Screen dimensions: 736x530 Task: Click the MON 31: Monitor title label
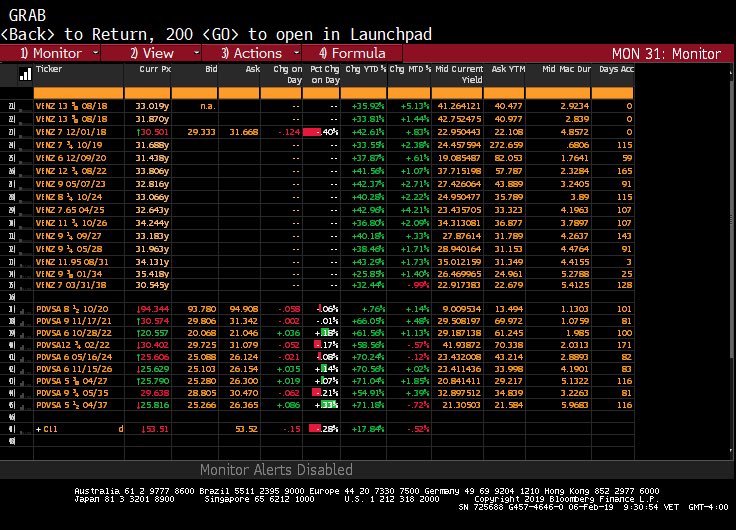(x=666, y=54)
